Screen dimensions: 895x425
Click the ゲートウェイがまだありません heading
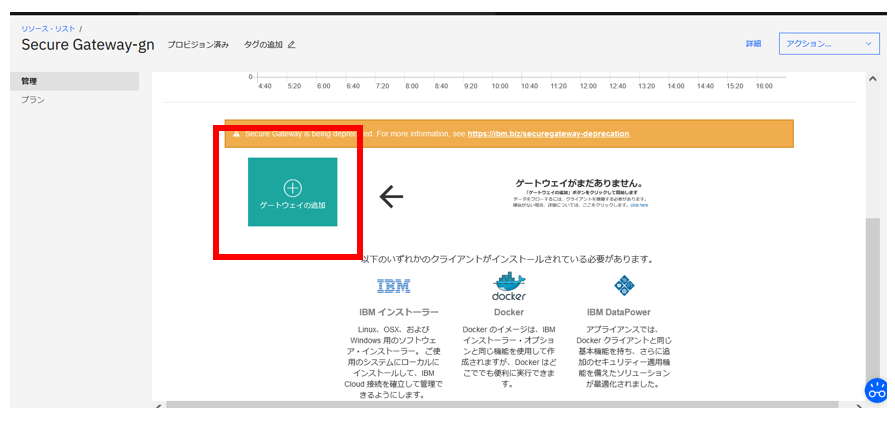click(579, 184)
